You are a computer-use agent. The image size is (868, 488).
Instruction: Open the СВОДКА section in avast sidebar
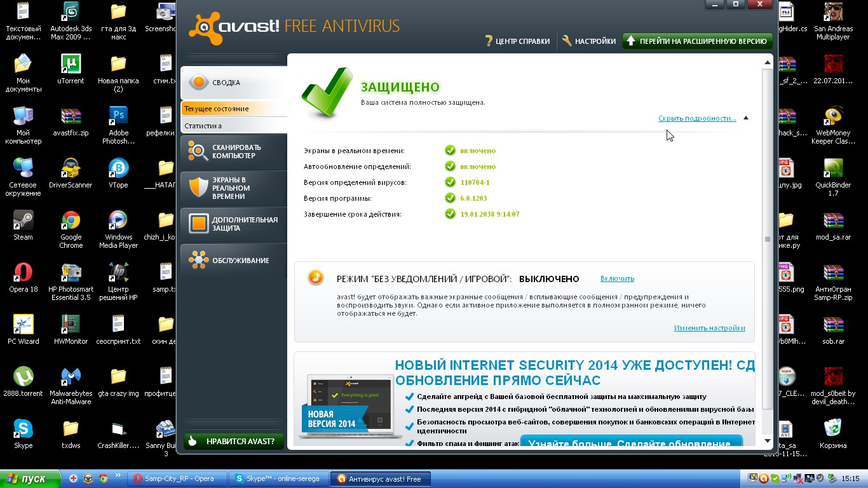234,83
